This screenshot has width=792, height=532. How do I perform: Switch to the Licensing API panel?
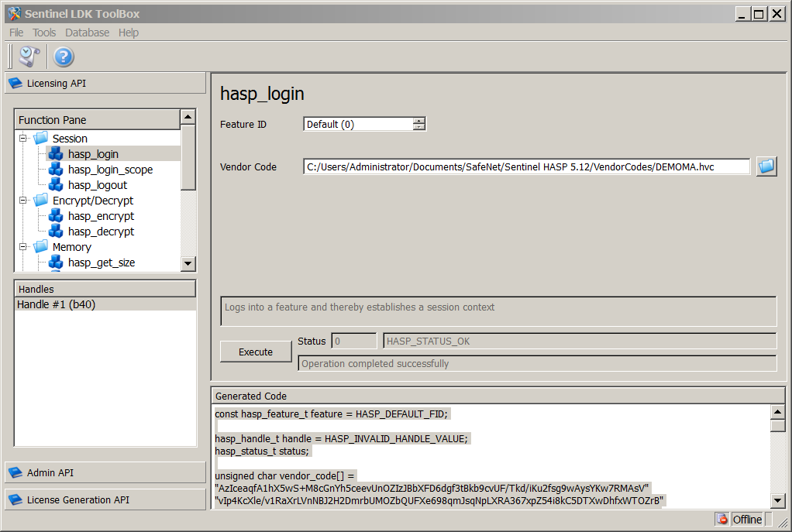(105, 84)
